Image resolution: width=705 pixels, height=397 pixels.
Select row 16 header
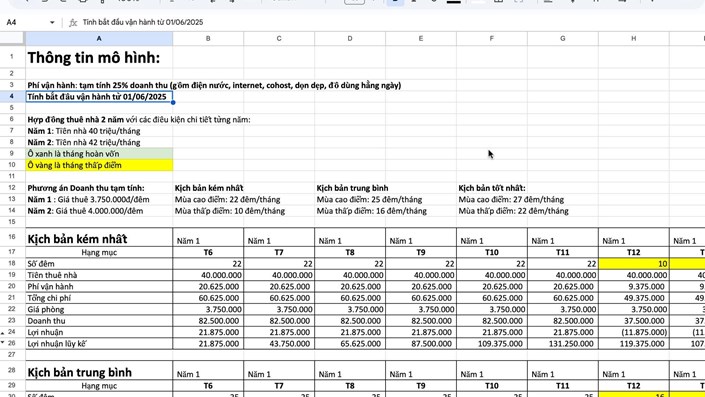12,236
